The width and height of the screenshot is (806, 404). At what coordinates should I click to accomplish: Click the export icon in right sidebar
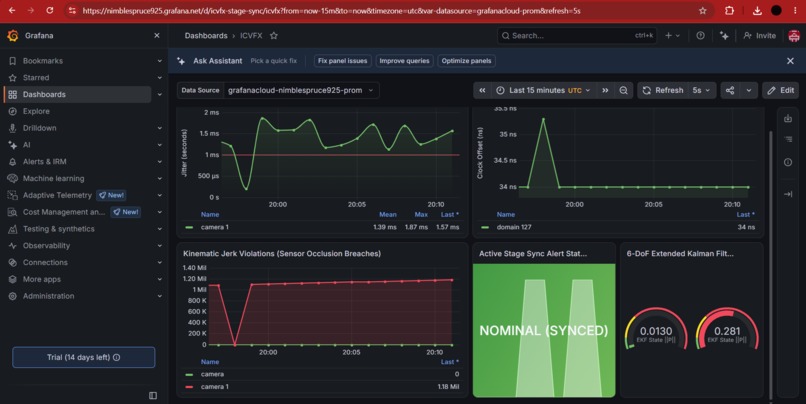pyautogui.click(x=787, y=119)
